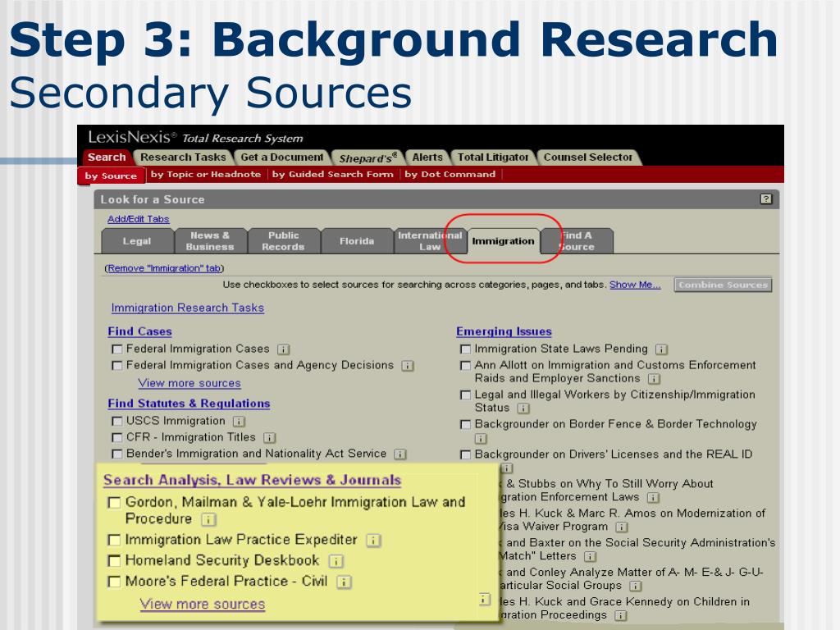The width and height of the screenshot is (840, 630).
Task: Tick Backgrounder on Border Fence checkbox
Action: point(466,425)
